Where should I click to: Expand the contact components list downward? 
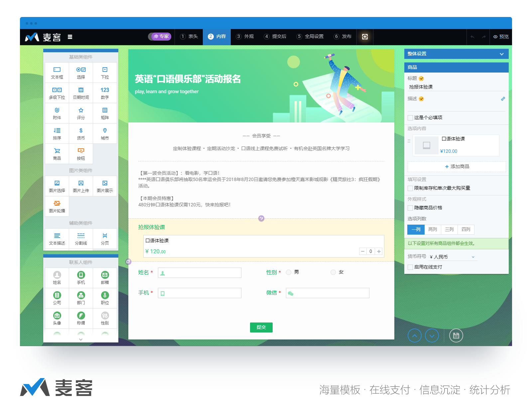(81, 339)
